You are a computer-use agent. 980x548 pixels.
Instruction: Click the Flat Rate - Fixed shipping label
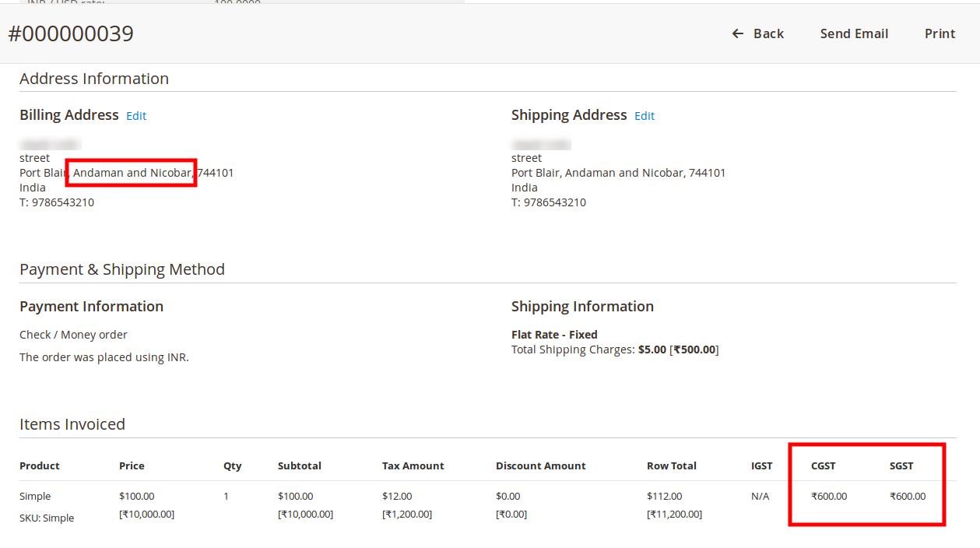553,334
